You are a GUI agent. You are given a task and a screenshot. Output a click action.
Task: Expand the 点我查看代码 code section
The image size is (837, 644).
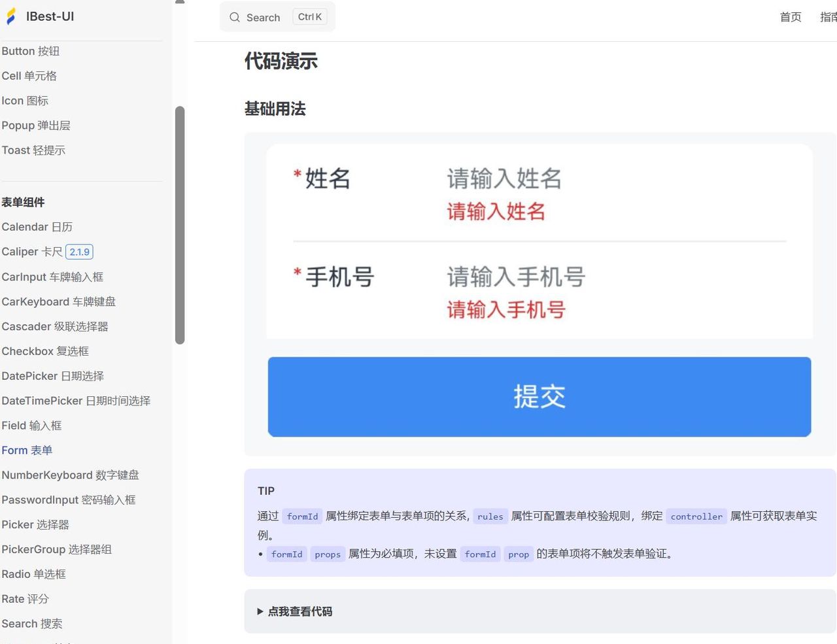click(299, 611)
